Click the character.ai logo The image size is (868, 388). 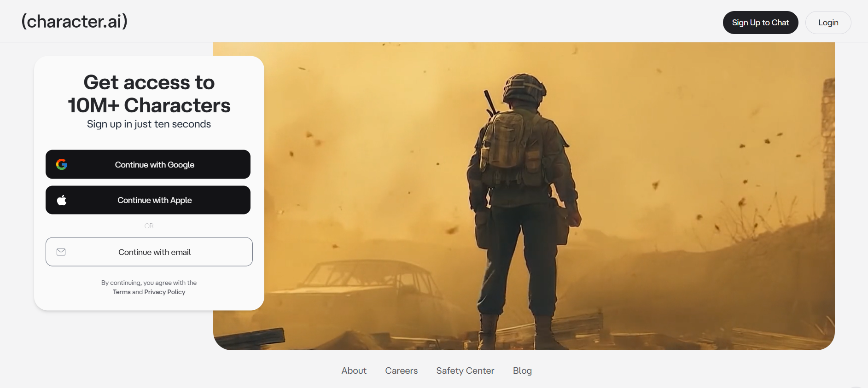point(75,22)
